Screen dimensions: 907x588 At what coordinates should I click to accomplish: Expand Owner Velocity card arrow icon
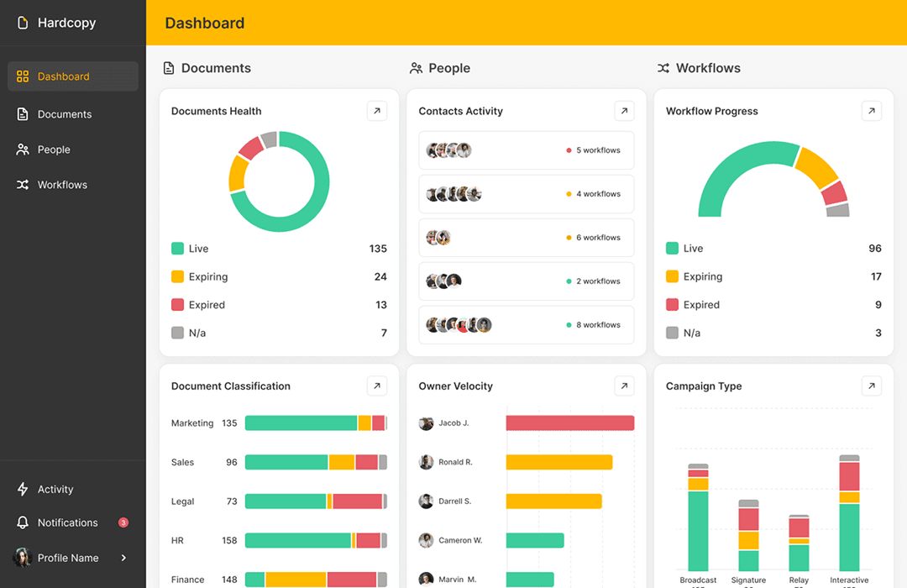[624, 386]
